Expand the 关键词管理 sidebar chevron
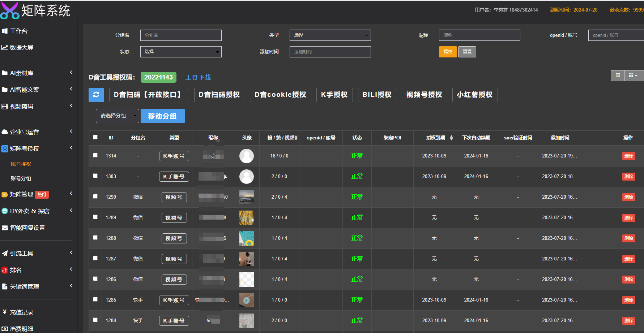 pyautogui.click(x=71, y=286)
